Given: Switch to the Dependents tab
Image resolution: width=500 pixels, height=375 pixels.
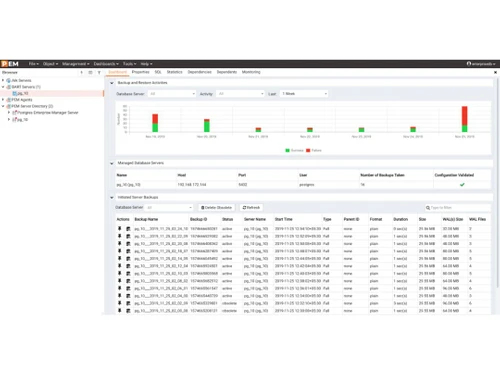Looking at the screenshot, I should (227, 72).
